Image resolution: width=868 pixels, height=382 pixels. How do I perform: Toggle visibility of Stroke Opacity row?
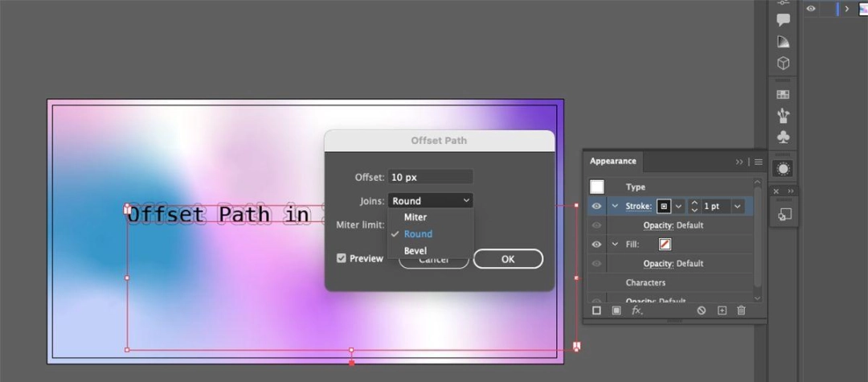pos(596,225)
